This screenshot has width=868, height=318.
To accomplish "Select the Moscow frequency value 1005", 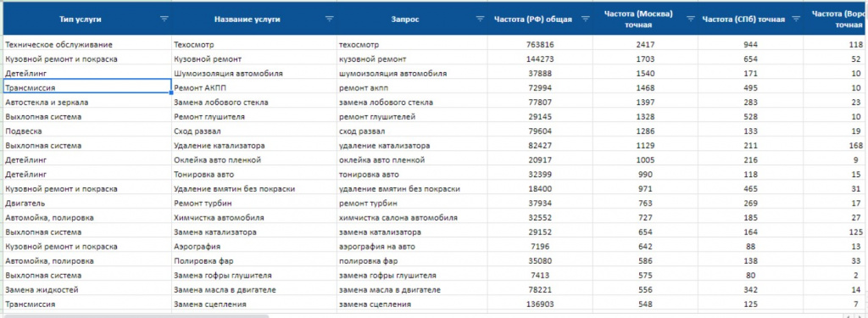I will click(645, 159).
